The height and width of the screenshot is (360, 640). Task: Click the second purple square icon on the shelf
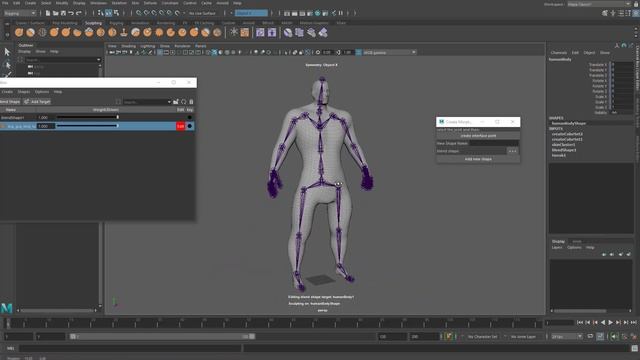click(x=272, y=32)
